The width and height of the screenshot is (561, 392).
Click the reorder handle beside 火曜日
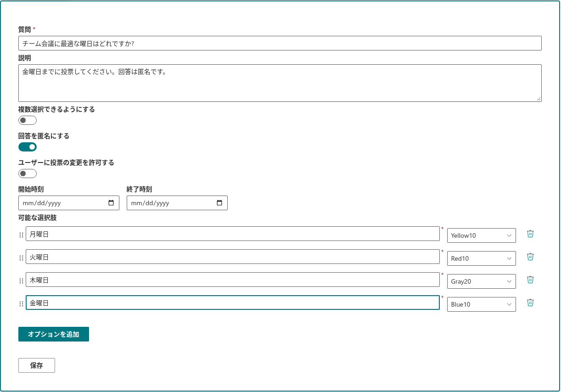21,258
